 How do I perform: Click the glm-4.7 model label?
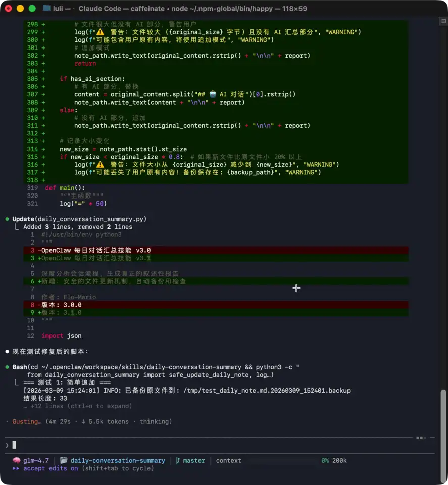[x=36, y=460]
